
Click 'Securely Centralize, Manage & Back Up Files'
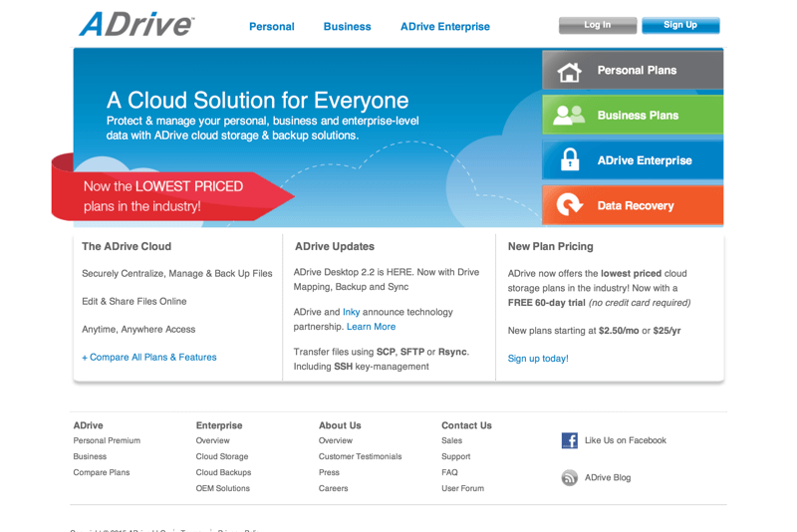click(x=177, y=273)
